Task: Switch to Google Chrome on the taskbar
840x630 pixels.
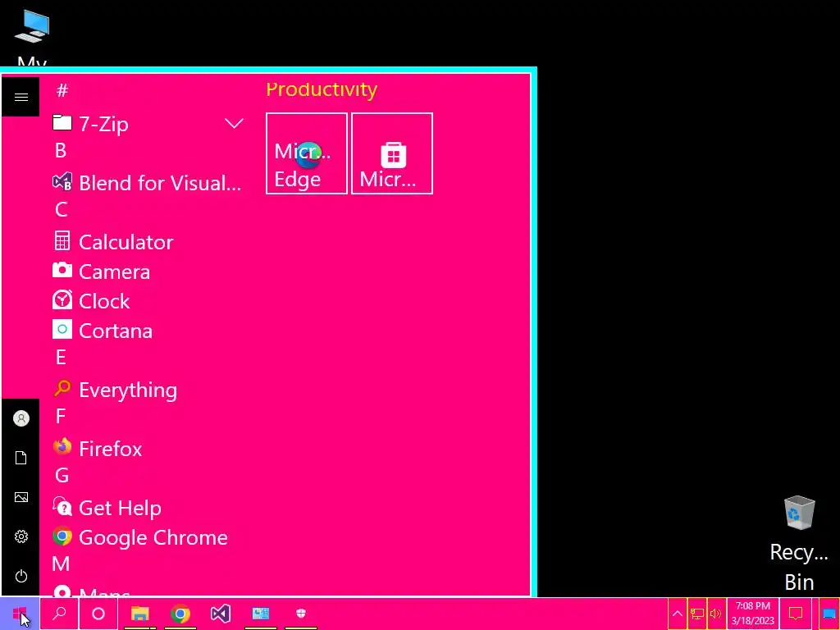Action: pyautogui.click(x=180, y=614)
